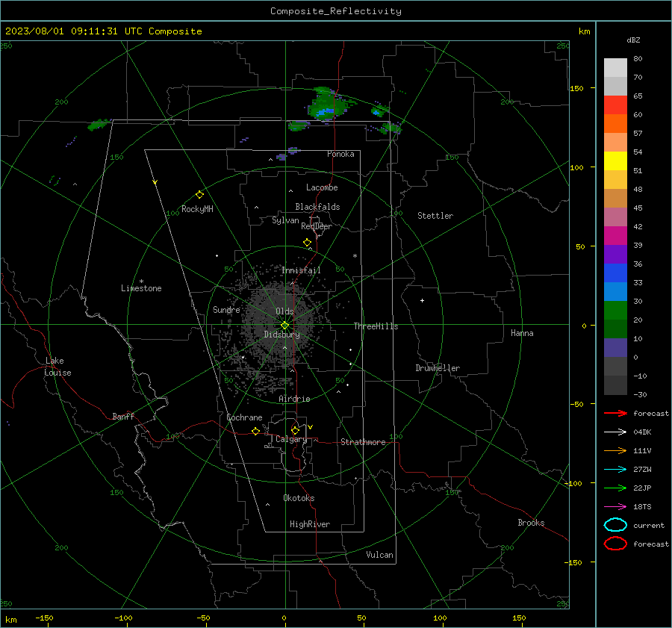Click the yellow diamond marker above Calgary
The image size is (672, 628).
pos(295,430)
